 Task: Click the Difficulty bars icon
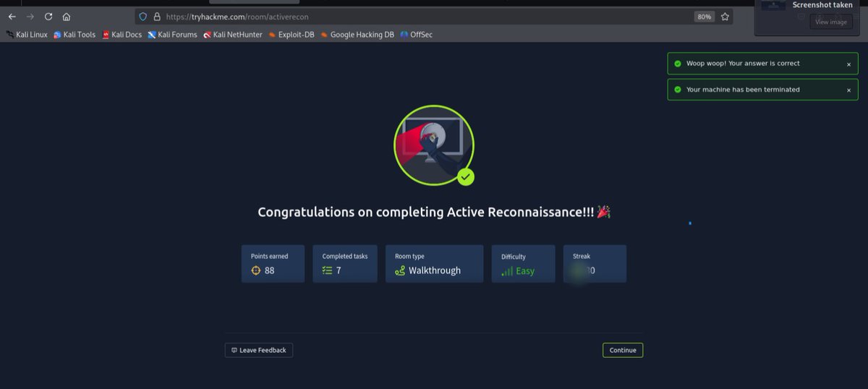tap(507, 271)
